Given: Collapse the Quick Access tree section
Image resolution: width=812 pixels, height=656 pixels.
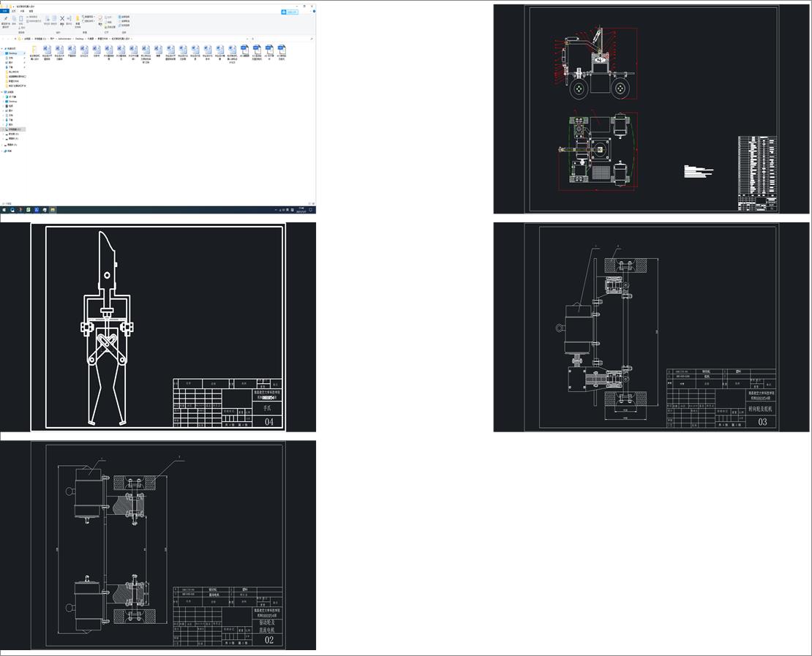Looking at the screenshot, I should [x=3, y=49].
